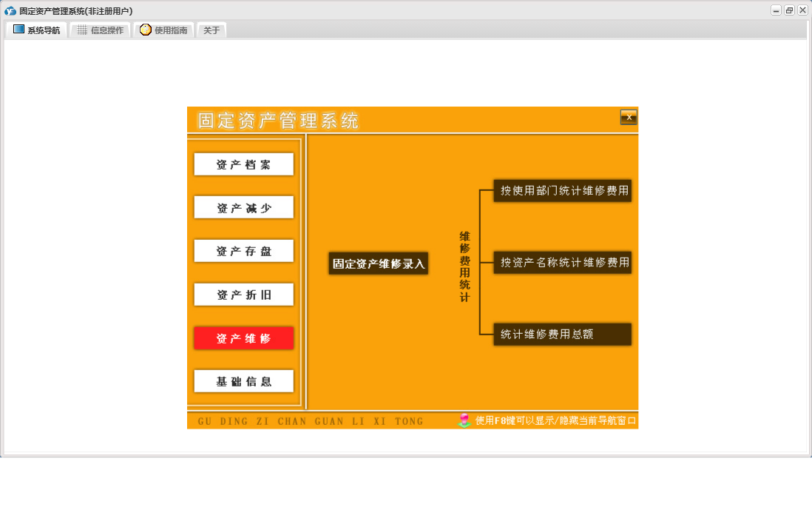Select the 关于 tab
The image size is (812, 530).
click(212, 30)
